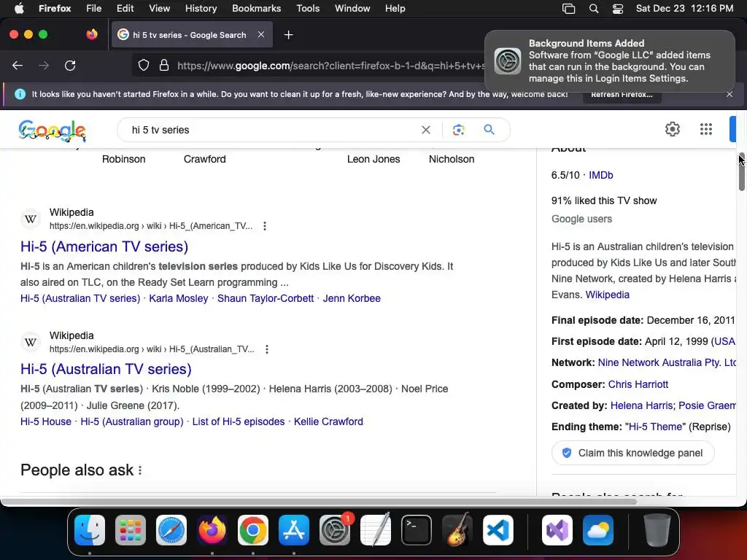
Task: Open options for Australian TV series result
Action: pos(267,349)
